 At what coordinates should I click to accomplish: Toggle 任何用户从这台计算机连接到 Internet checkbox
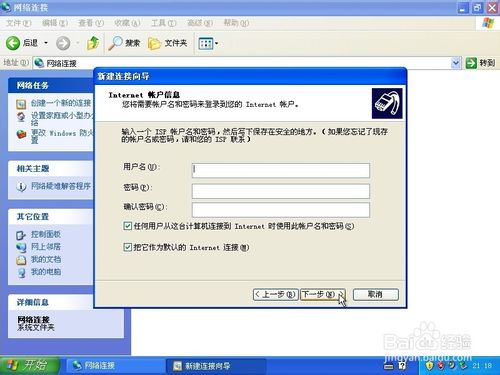click(127, 226)
